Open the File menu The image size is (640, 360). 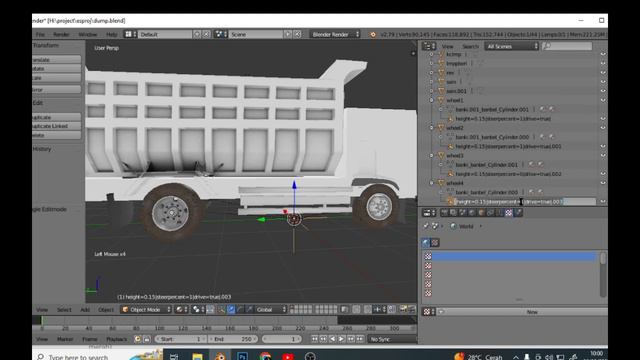click(x=40, y=34)
